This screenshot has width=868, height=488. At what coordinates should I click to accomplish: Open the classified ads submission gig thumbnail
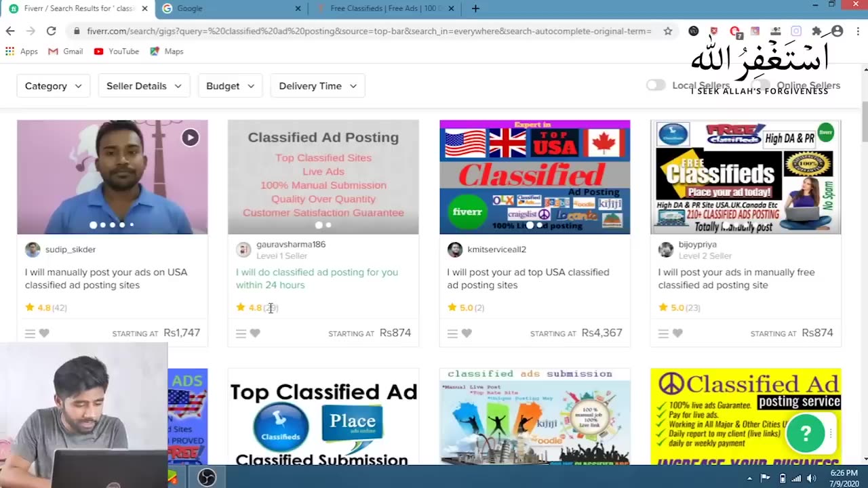pos(534,417)
